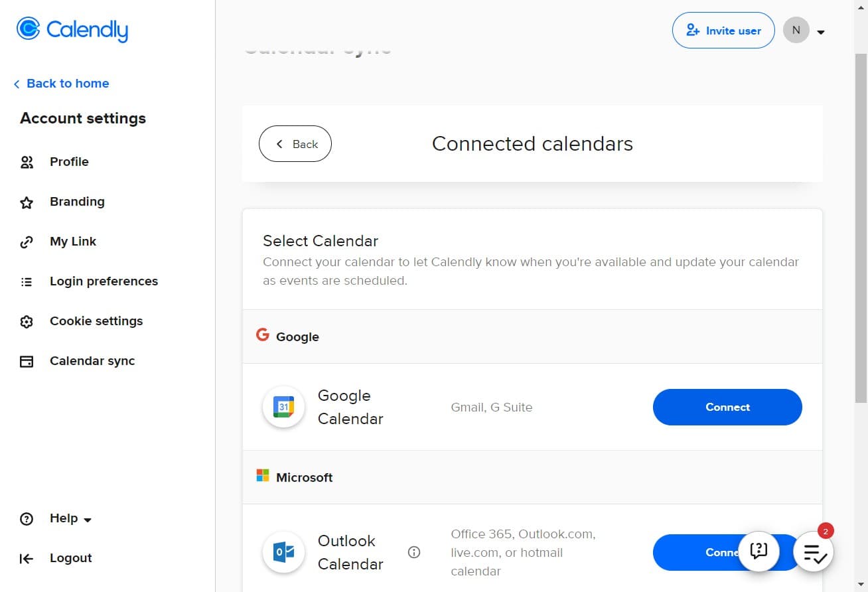This screenshot has height=592, width=868.
Task: Select Calendar sync in the sidebar
Action: coord(92,360)
